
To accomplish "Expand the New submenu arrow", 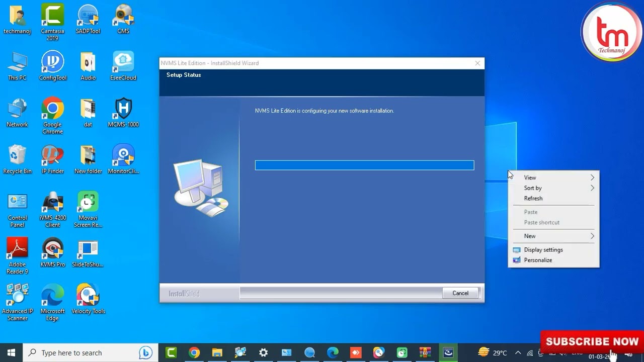I will [592, 236].
